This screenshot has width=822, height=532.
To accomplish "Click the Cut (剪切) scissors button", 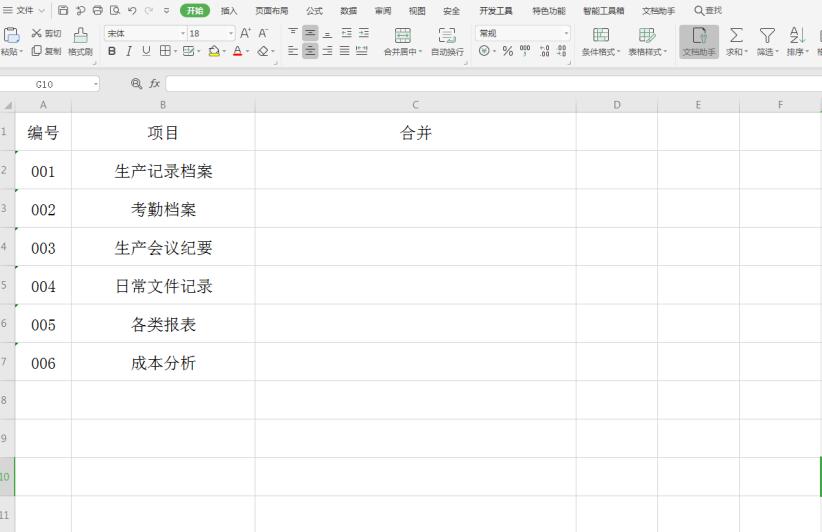I will [46, 33].
